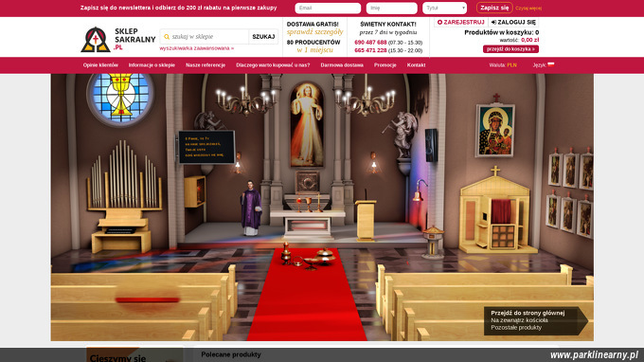
Task: Click the Sklep Sakralny logo
Action: point(117,40)
